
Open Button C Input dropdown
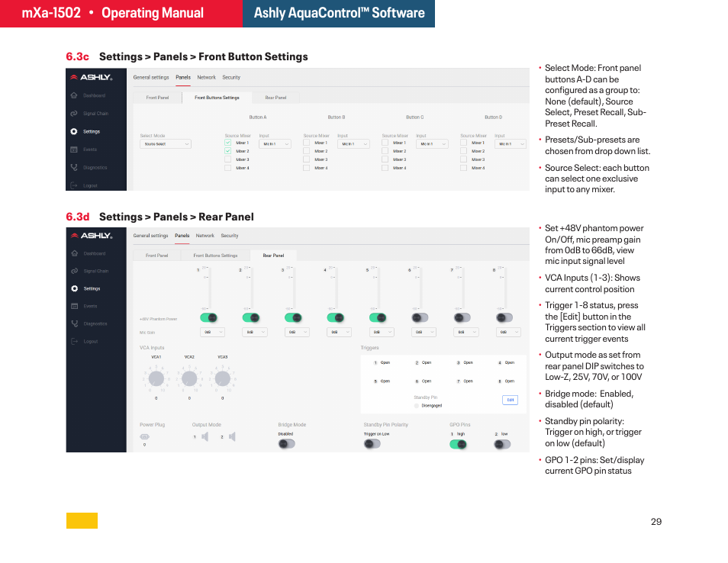click(432, 144)
